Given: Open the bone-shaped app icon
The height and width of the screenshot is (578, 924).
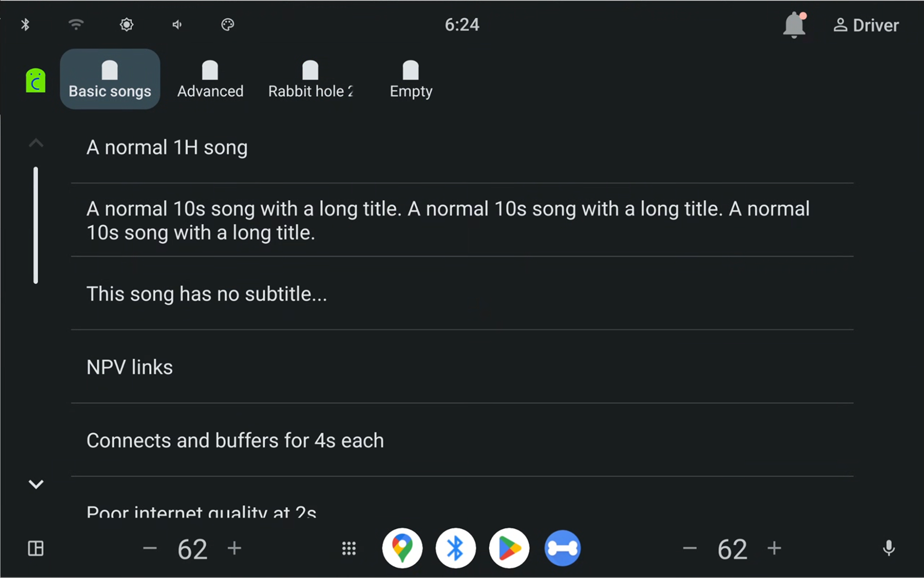Looking at the screenshot, I should coord(562,548).
